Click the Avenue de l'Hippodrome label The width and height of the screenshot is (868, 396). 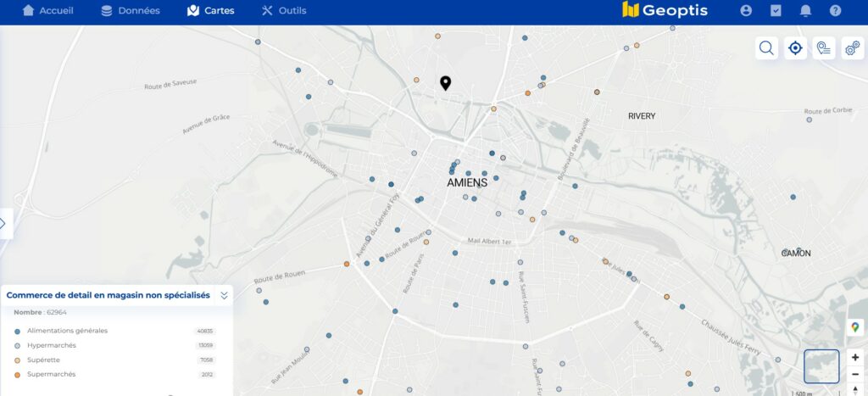click(305, 159)
